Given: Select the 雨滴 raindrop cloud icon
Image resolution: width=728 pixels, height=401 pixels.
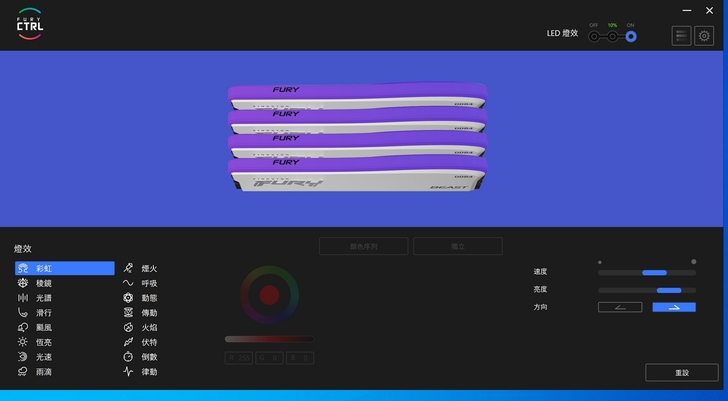Looking at the screenshot, I should coord(22,372).
